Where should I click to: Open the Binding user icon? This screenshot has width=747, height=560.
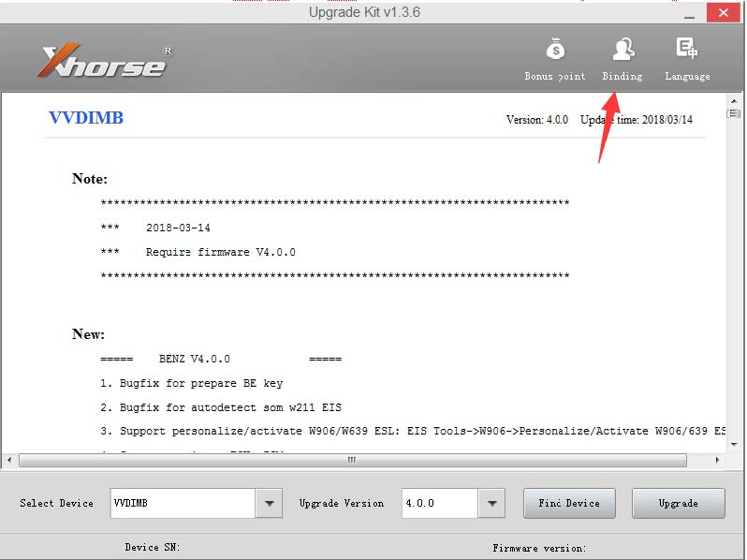click(622, 49)
